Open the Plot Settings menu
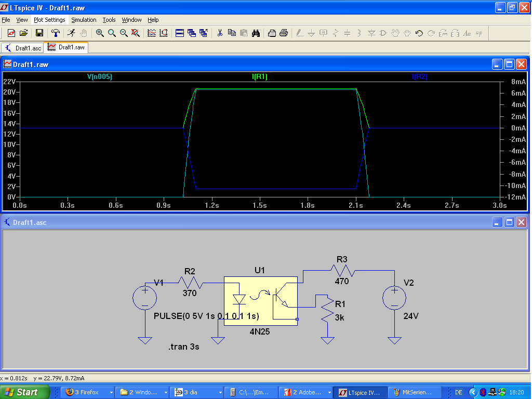This screenshot has width=532, height=399. click(49, 20)
